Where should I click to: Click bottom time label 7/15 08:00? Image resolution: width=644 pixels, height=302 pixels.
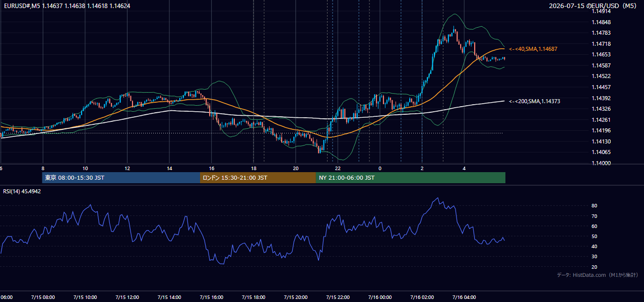43,297
